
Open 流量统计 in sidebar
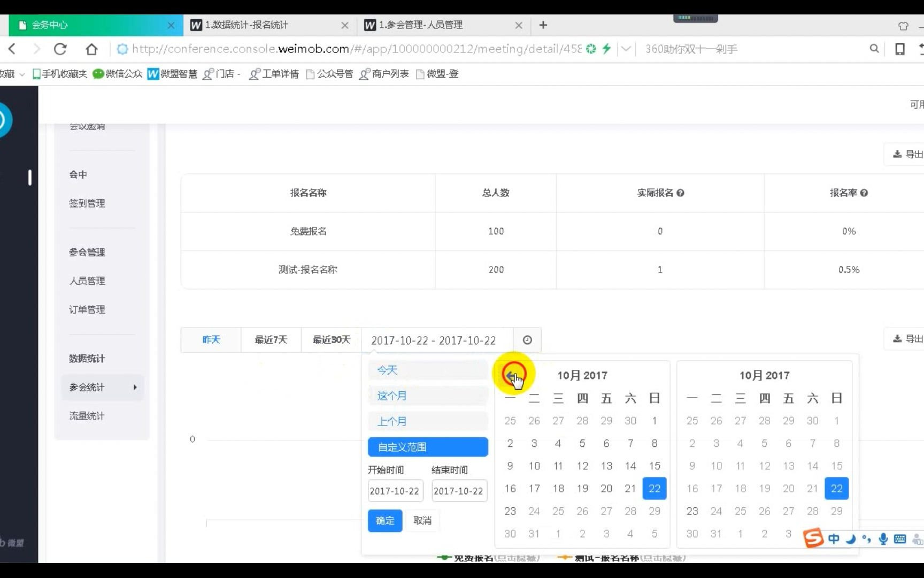pos(87,416)
